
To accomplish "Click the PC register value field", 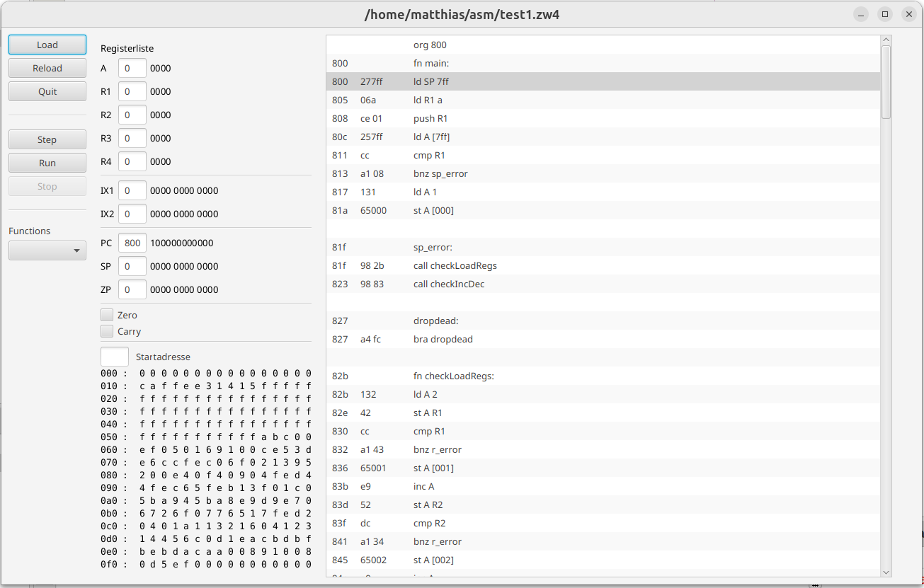I will pyautogui.click(x=132, y=243).
